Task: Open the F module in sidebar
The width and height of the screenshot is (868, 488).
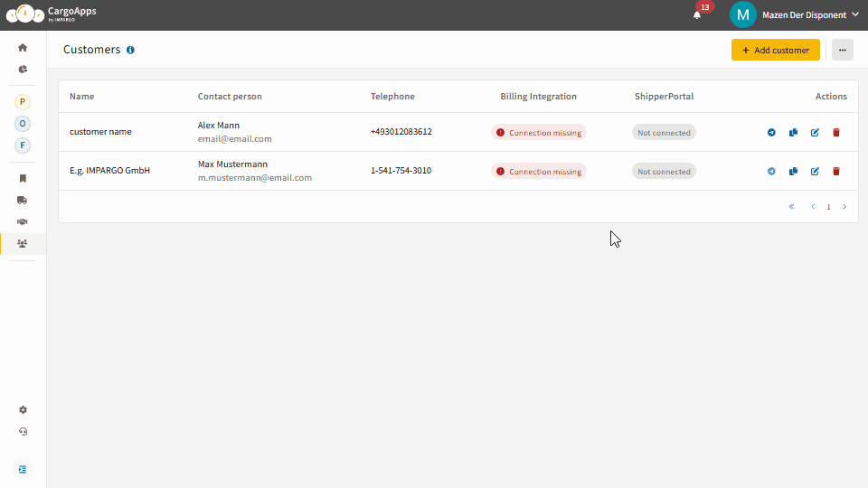Action: (x=23, y=145)
